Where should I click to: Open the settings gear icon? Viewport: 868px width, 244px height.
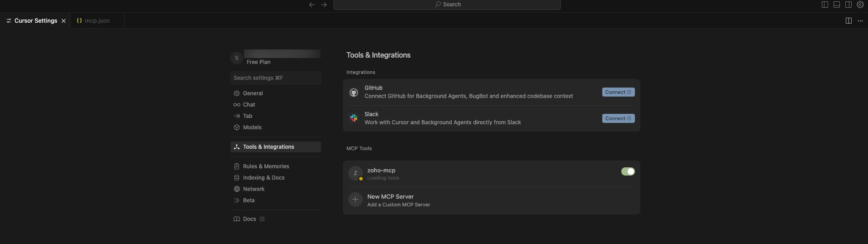pyautogui.click(x=860, y=5)
